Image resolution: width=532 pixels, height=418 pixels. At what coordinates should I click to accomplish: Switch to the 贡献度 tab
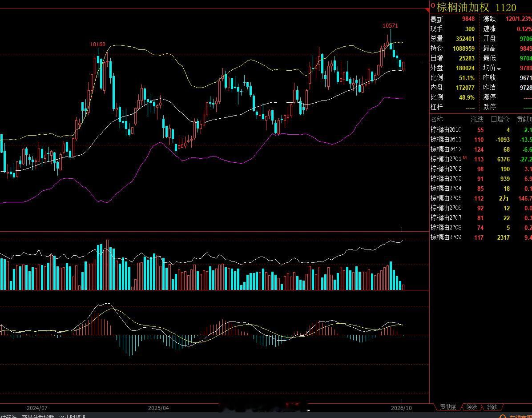pos(448,407)
